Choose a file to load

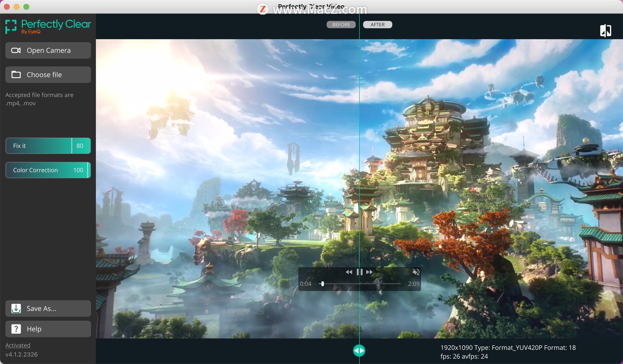[48, 75]
